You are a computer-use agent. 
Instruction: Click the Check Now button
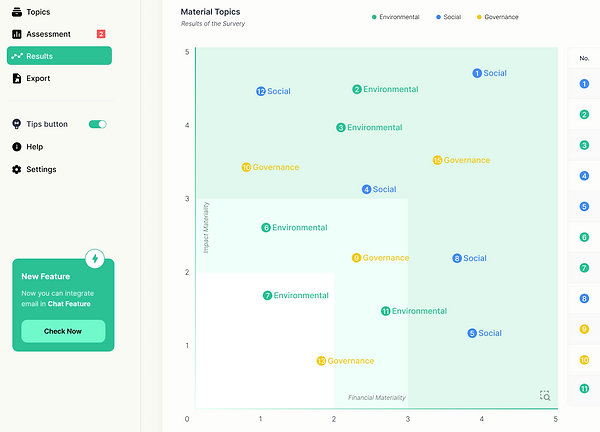pyautogui.click(x=63, y=331)
